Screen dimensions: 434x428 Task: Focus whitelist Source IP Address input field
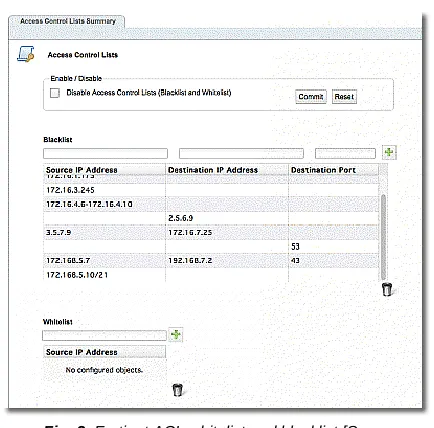(x=104, y=335)
